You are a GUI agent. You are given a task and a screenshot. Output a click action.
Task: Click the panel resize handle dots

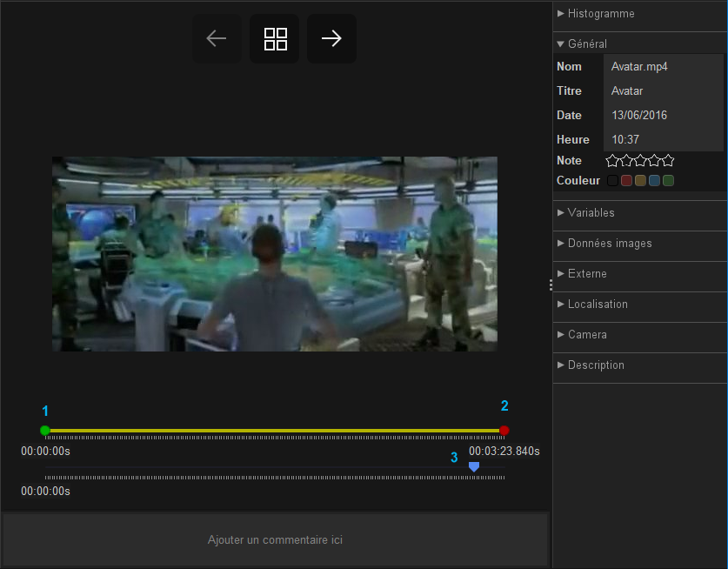click(551, 284)
